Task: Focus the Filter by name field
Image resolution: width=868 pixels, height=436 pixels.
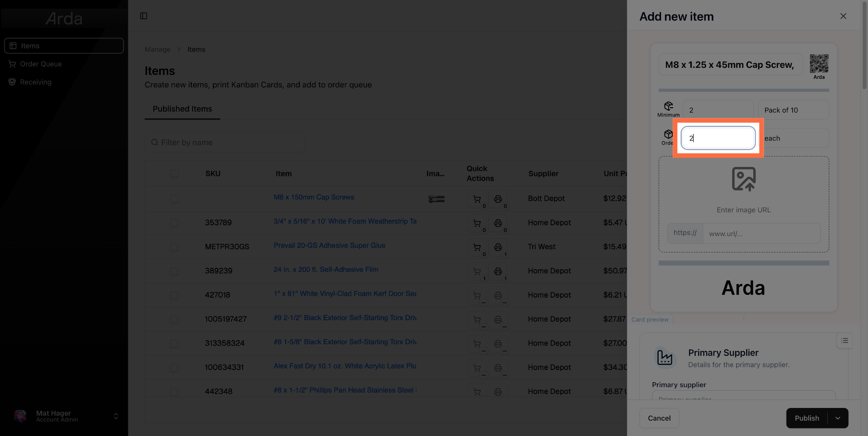Action: (225, 142)
